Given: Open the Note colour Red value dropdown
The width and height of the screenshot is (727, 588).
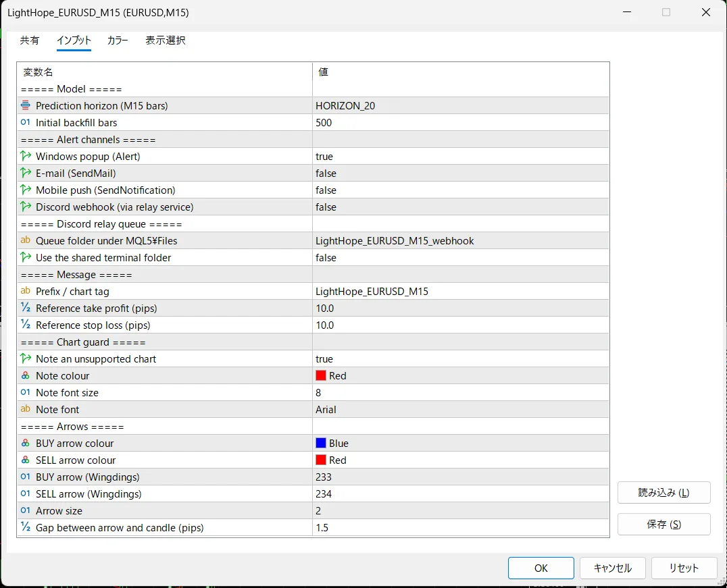Looking at the screenshot, I should click(460, 375).
